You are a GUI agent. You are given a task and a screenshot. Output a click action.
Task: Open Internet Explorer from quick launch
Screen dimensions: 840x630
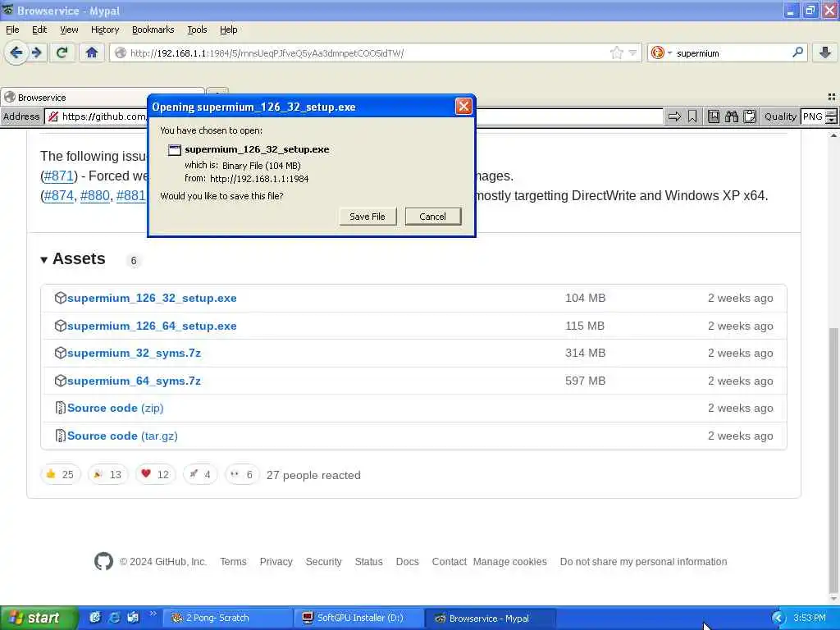pos(114,617)
